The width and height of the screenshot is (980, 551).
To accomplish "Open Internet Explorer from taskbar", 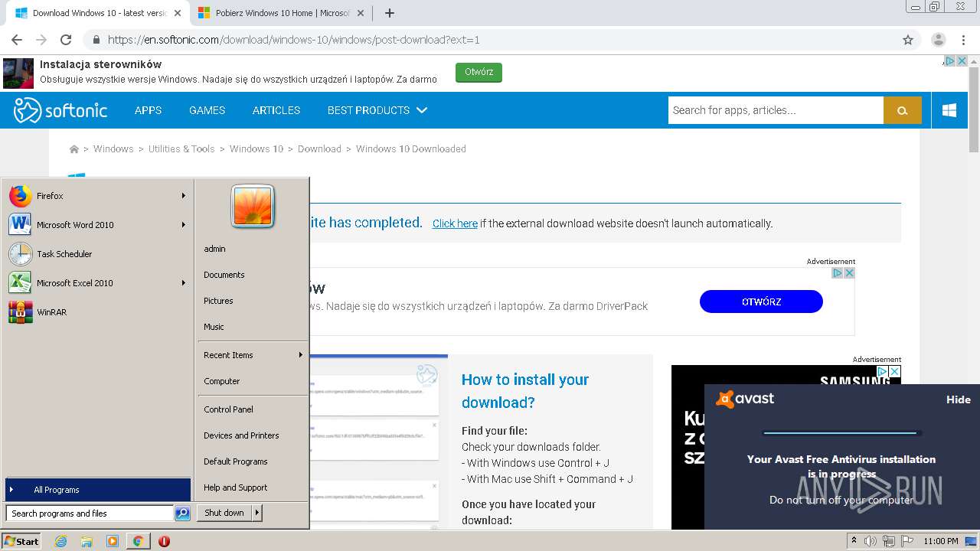I will [x=60, y=541].
